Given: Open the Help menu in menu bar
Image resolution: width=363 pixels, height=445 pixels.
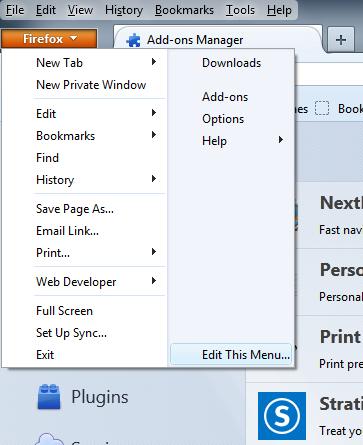Looking at the screenshot, I should coord(279,10).
